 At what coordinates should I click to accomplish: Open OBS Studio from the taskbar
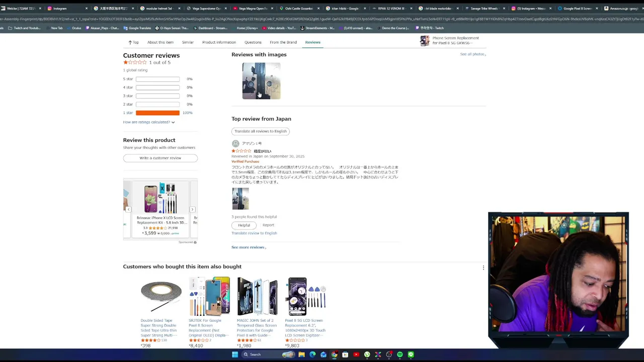[389, 354]
